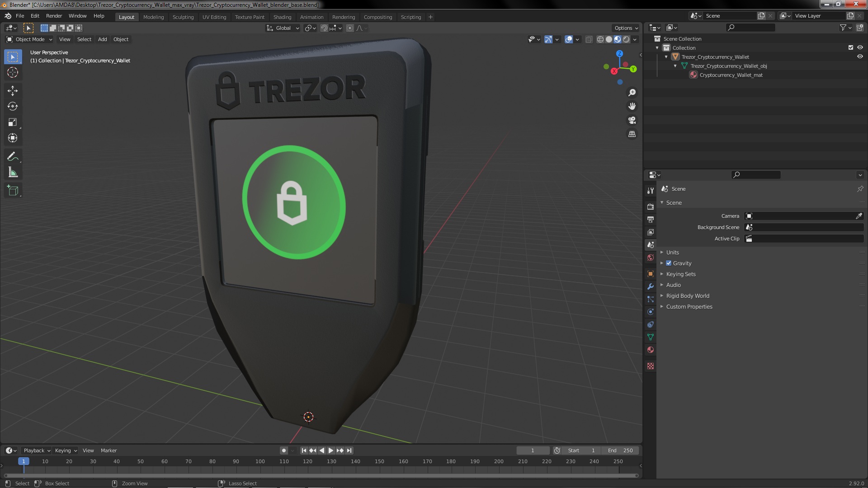Pick the Annotate tool
868x488 pixels.
pyautogui.click(x=13, y=157)
